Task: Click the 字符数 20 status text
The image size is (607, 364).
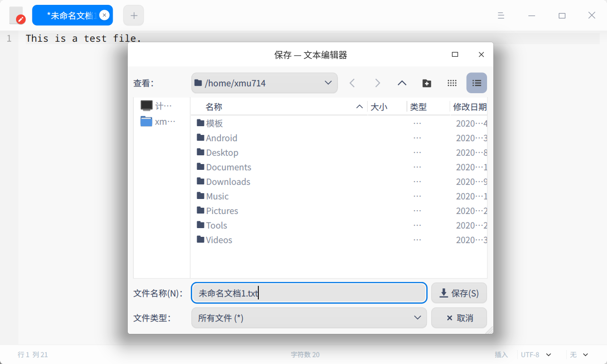Action: tap(305, 355)
